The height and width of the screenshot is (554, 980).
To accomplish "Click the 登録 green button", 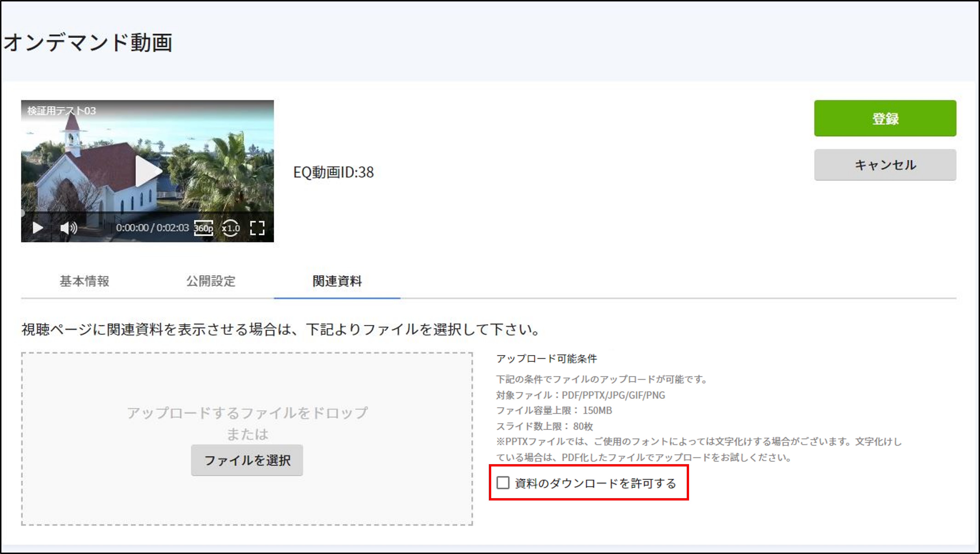I will pos(885,118).
